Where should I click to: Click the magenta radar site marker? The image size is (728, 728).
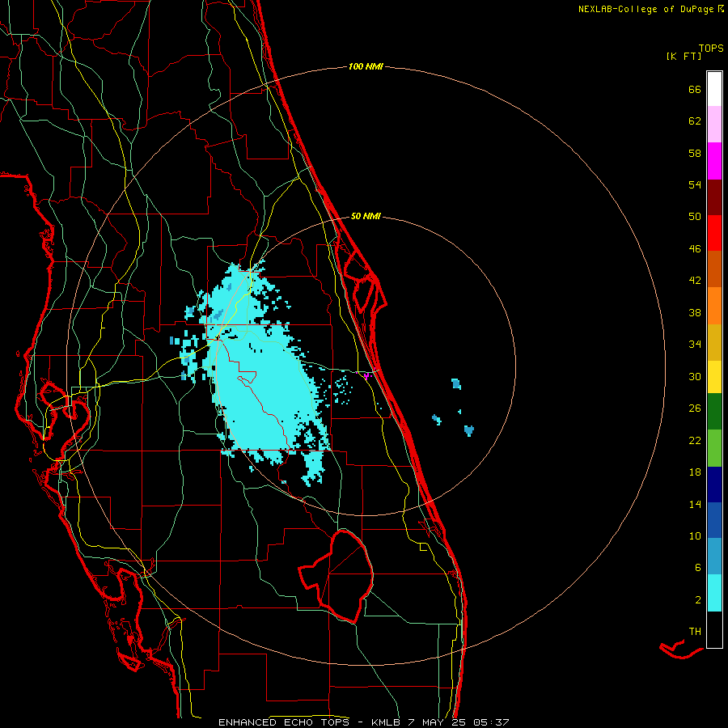[x=366, y=375]
